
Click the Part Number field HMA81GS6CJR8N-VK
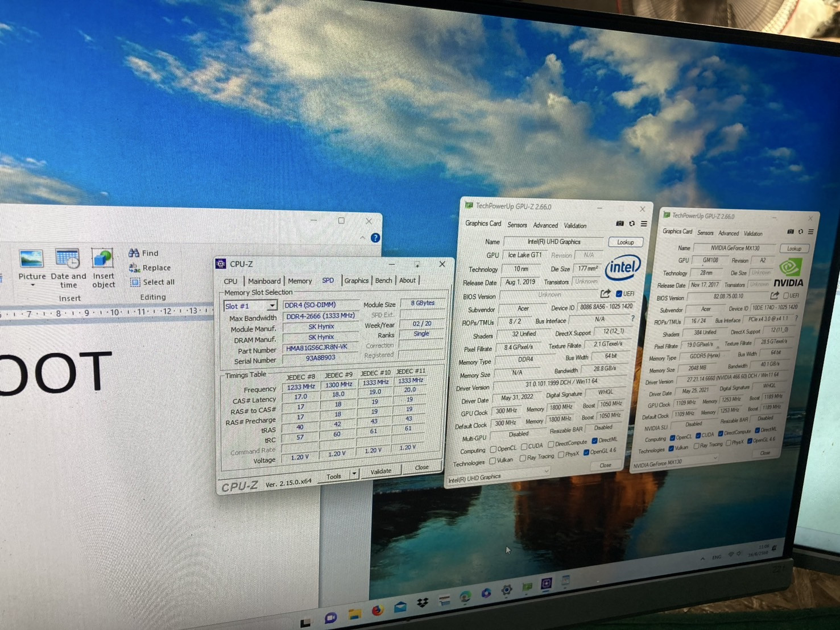(x=321, y=348)
